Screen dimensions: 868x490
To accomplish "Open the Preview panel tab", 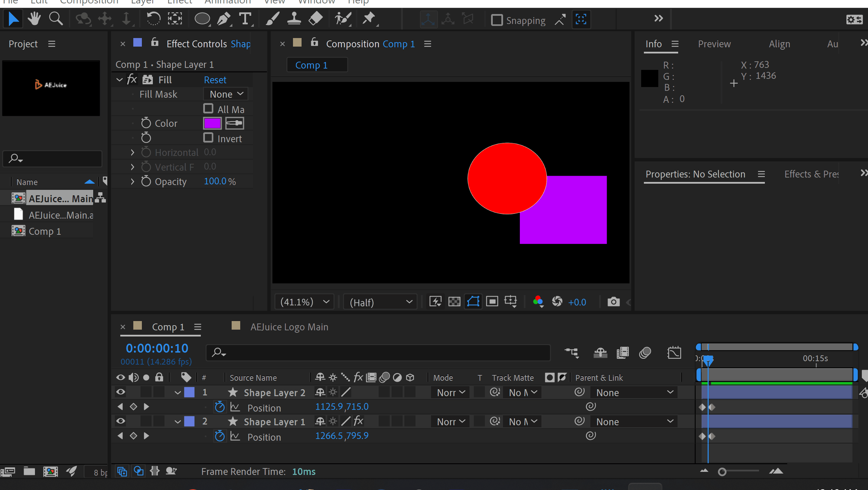I will (714, 44).
